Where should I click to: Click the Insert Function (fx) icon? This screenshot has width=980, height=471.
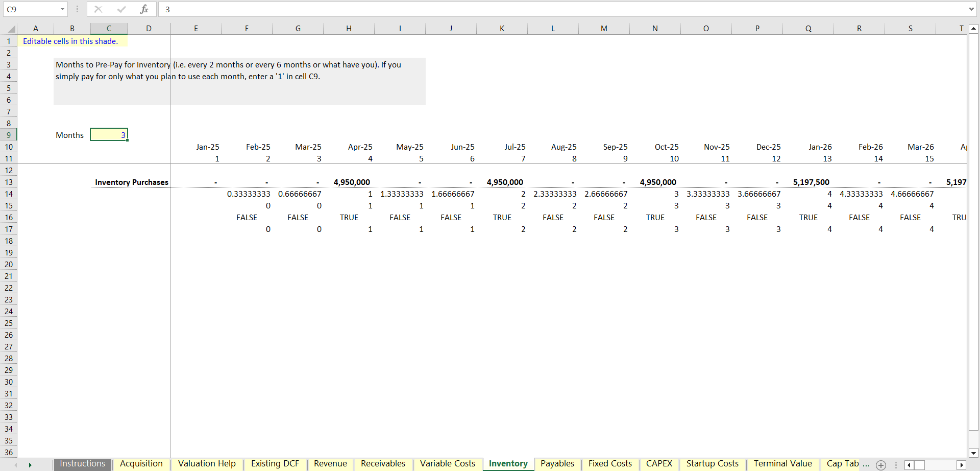(x=144, y=9)
